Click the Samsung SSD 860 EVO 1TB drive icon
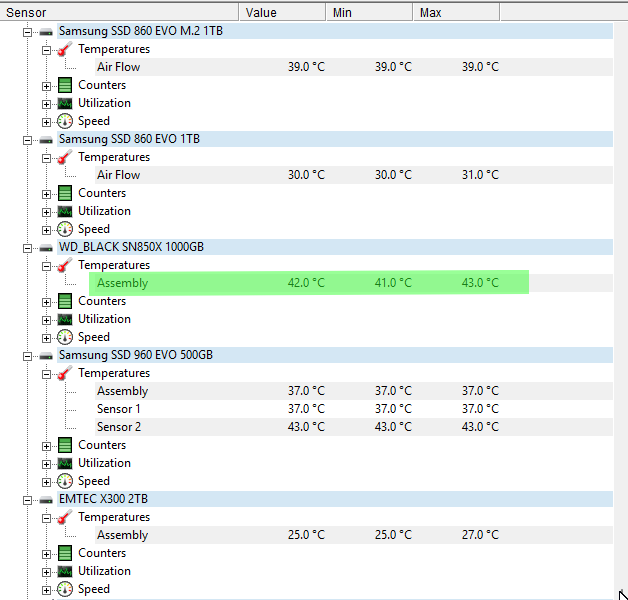 46,140
